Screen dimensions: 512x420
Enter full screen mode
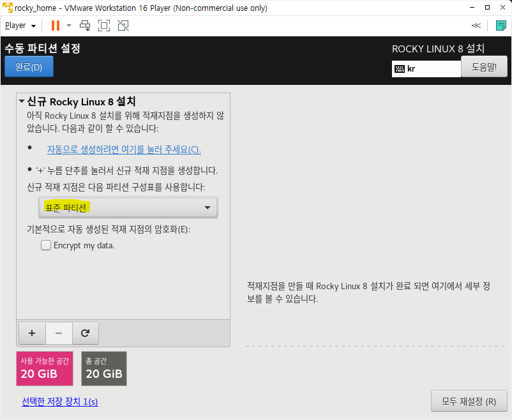104,26
